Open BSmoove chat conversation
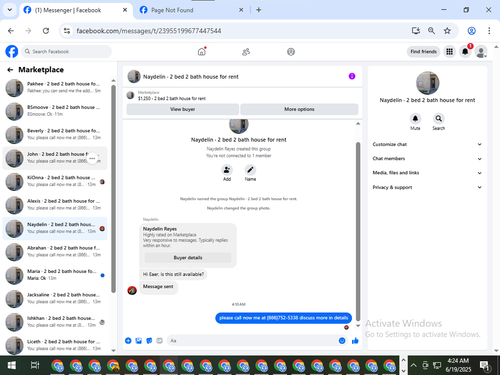500x375 pixels. pyautogui.click(x=55, y=111)
